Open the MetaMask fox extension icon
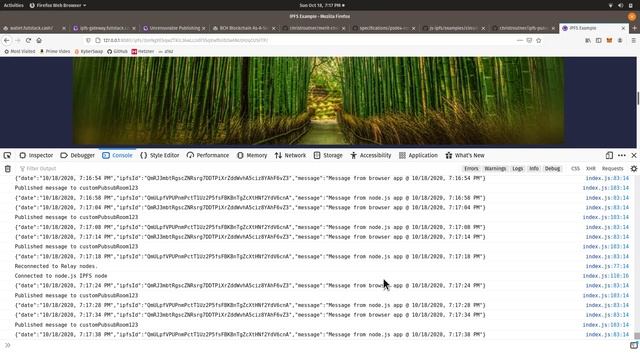The image size is (640, 360). pyautogui.click(x=609, y=40)
